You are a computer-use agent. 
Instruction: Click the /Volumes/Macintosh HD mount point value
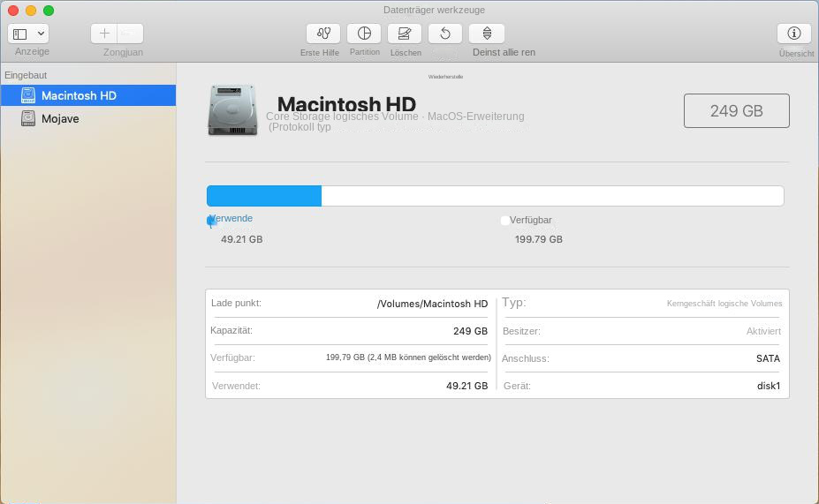pyautogui.click(x=432, y=304)
